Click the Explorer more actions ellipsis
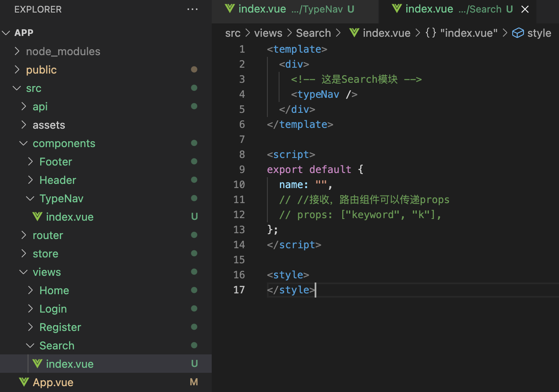 pyautogui.click(x=192, y=9)
